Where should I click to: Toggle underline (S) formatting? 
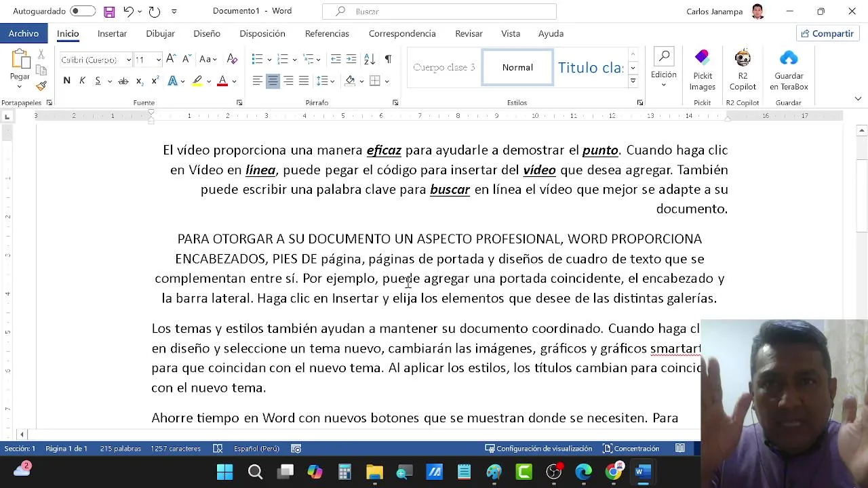98,81
